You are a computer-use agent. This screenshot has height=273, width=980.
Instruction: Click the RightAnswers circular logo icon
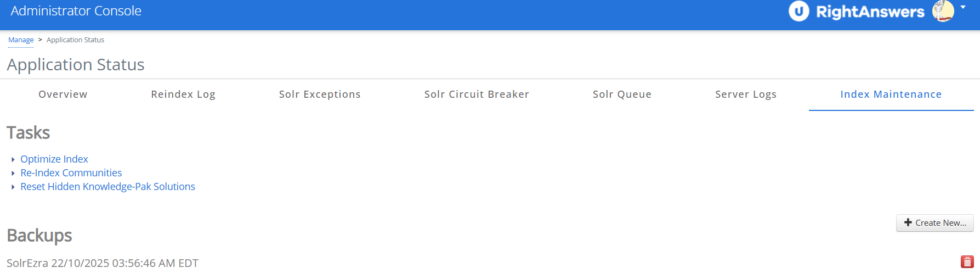[x=798, y=11]
